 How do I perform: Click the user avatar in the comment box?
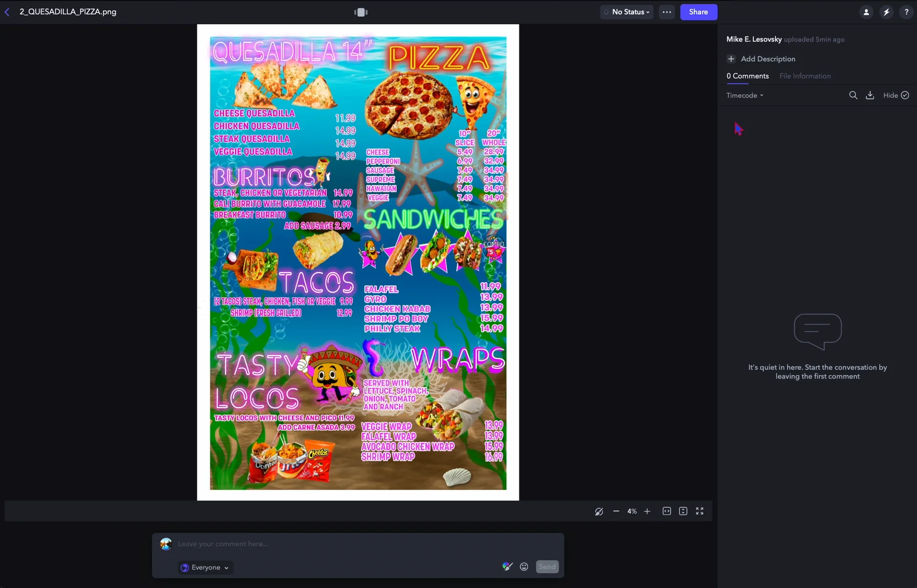[x=166, y=544]
